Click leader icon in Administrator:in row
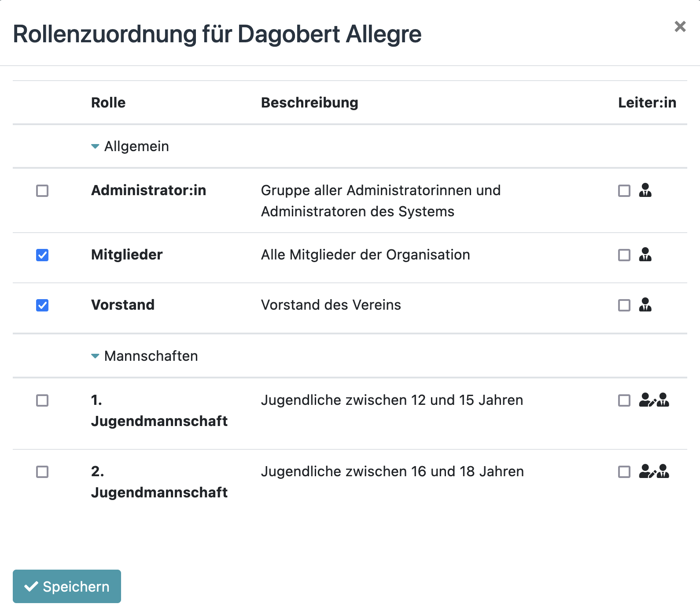Viewport: 700px width, 615px height. [645, 190]
